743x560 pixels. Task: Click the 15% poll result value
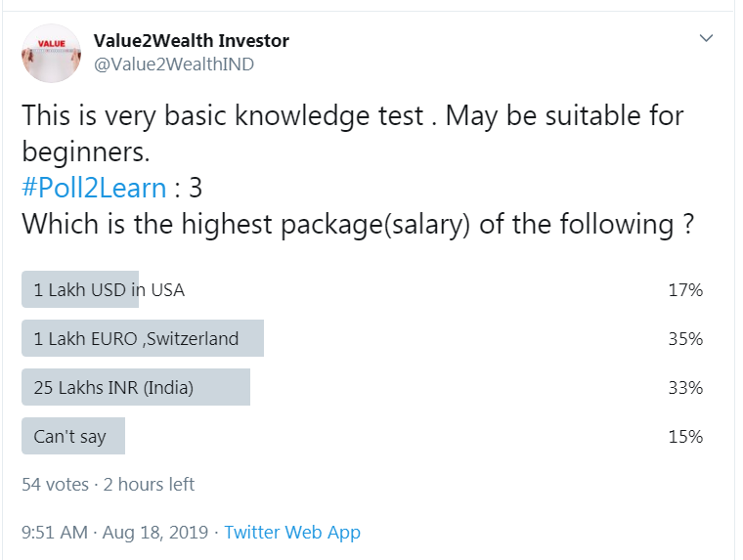point(685,436)
